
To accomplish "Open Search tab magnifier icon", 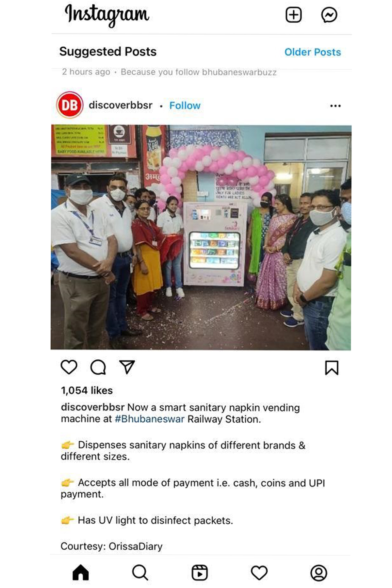I will click(x=140, y=572).
